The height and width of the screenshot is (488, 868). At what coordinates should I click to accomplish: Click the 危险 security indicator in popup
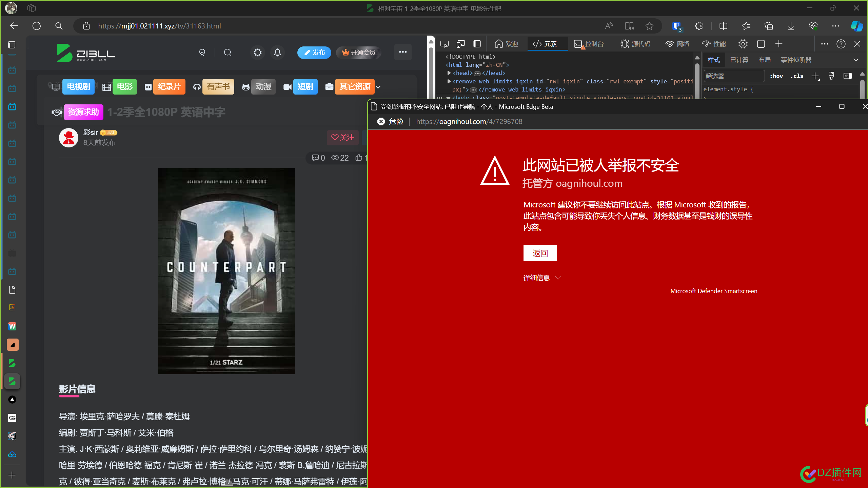click(390, 122)
